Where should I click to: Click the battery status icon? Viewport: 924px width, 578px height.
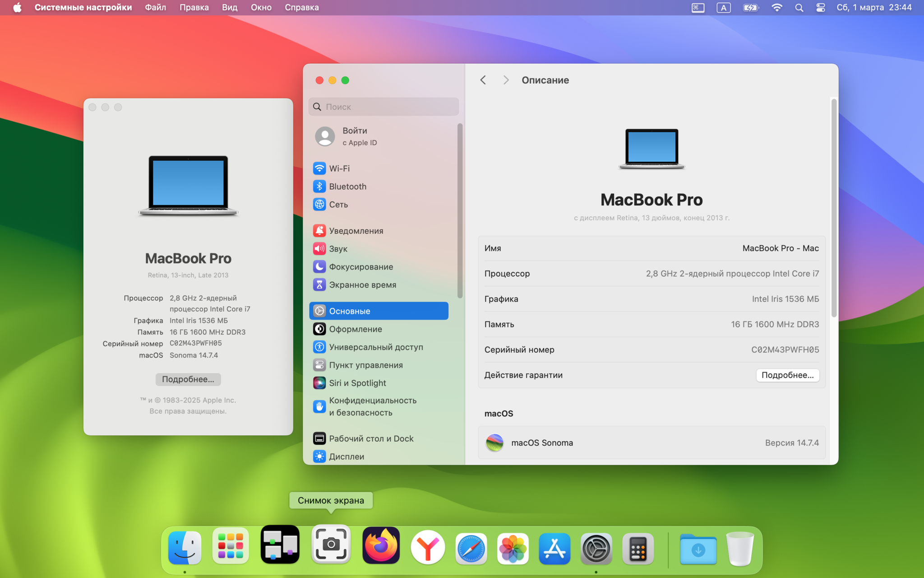pos(751,7)
